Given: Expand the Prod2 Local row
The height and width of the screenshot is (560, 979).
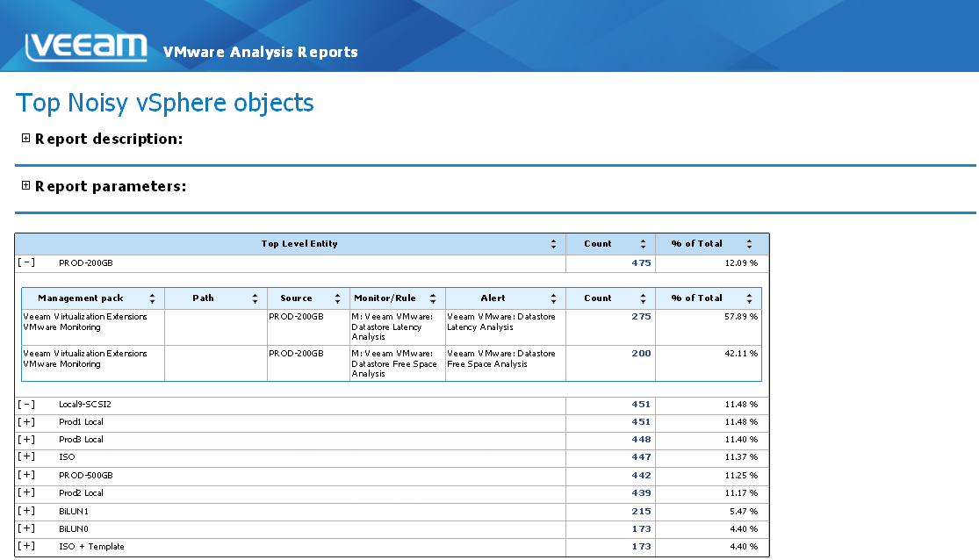Looking at the screenshot, I should 26,492.
